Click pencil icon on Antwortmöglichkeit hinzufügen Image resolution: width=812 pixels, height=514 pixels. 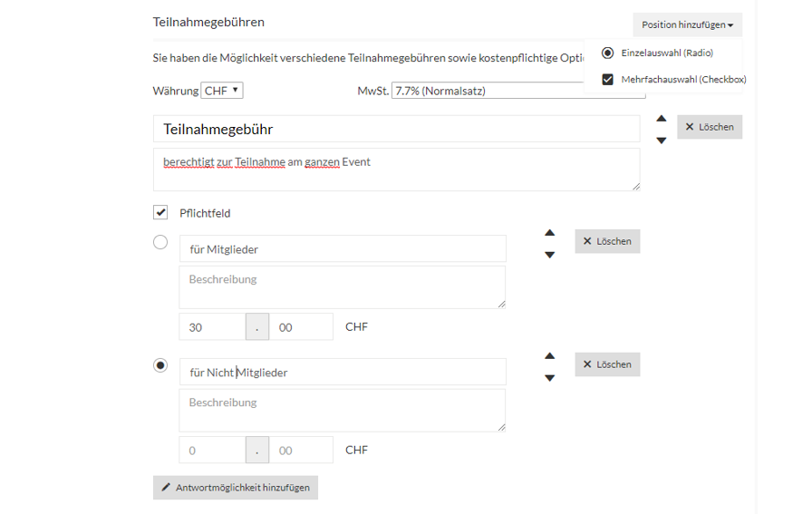pyautogui.click(x=166, y=487)
